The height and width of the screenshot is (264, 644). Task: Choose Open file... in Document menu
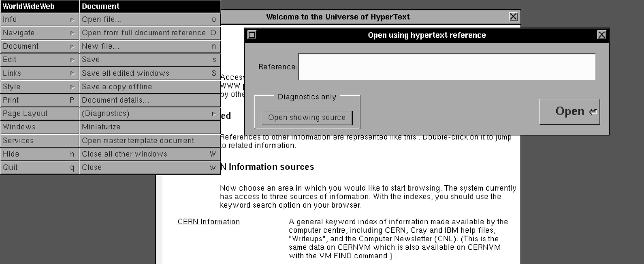(150, 19)
